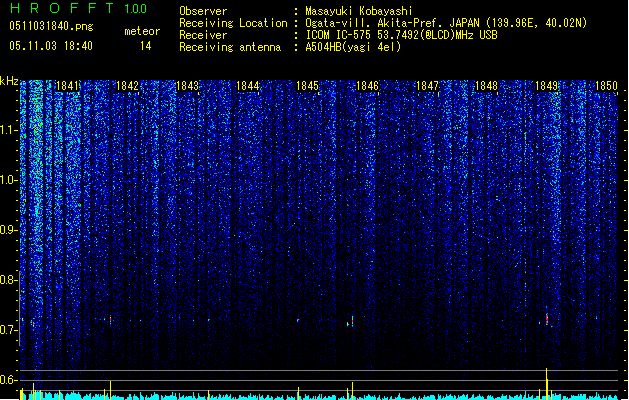
Task: Click the small meteor echo before 1845
Action: pos(298,320)
